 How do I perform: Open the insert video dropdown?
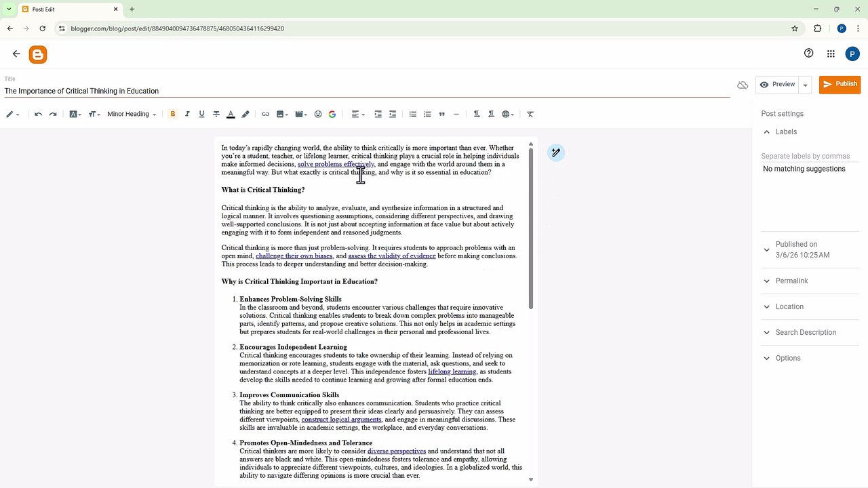pos(302,114)
